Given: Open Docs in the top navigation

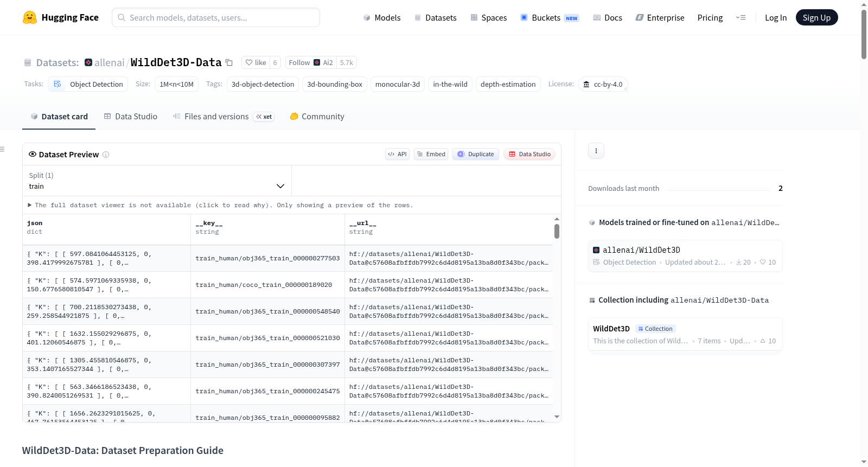Looking at the screenshot, I should [607, 17].
